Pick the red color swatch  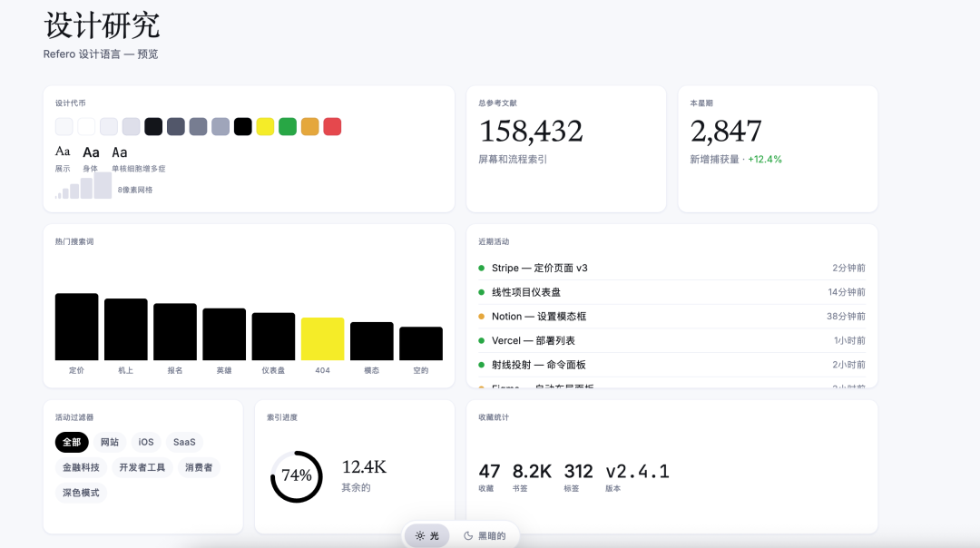332,127
